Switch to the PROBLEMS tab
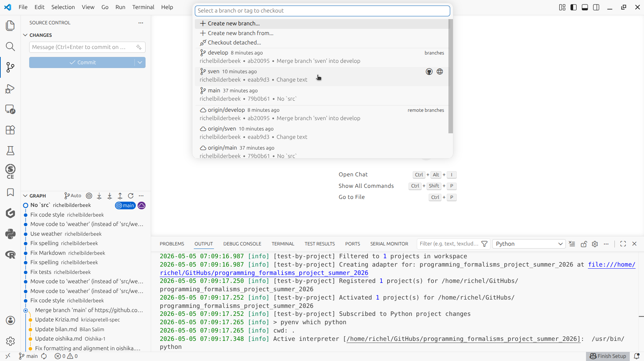Screen dimensions: 644x361 [172, 244]
